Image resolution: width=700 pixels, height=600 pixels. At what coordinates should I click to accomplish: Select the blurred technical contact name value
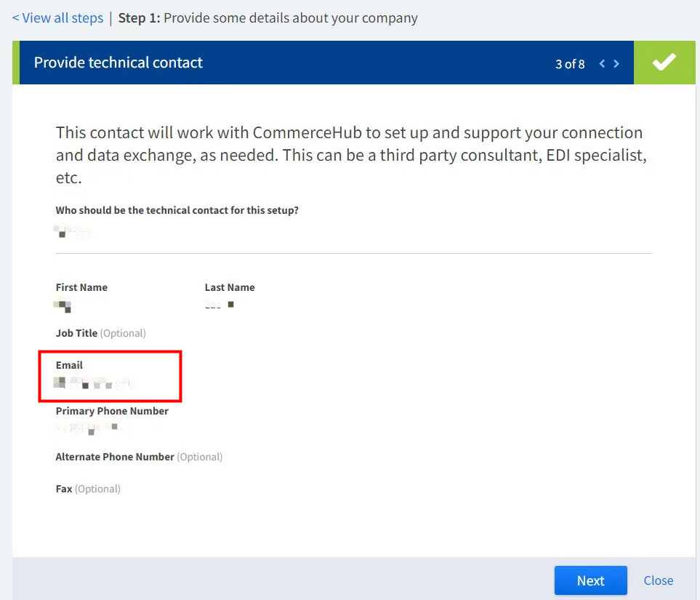[72, 233]
